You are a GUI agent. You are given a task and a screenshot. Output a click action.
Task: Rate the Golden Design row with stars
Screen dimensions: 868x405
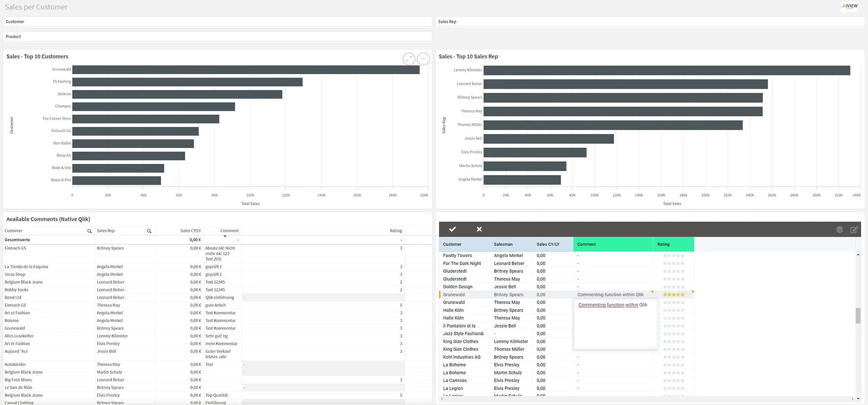click(674, 287)
